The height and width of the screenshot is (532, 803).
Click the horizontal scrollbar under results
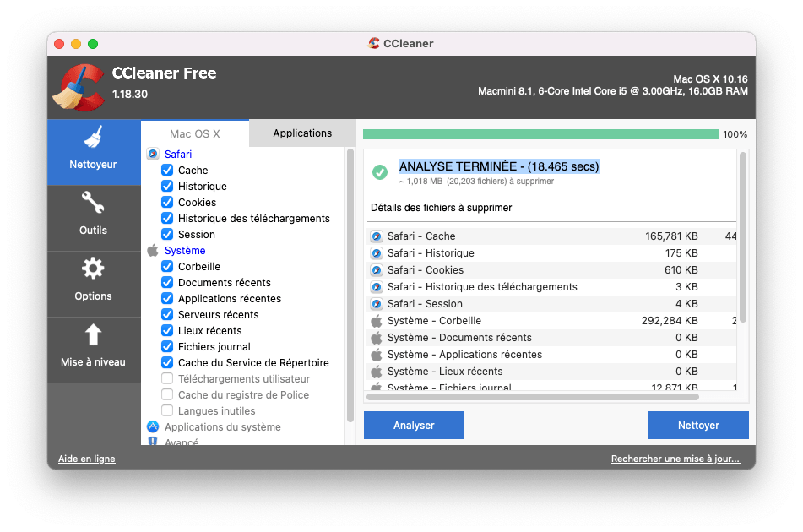point(533,397)
